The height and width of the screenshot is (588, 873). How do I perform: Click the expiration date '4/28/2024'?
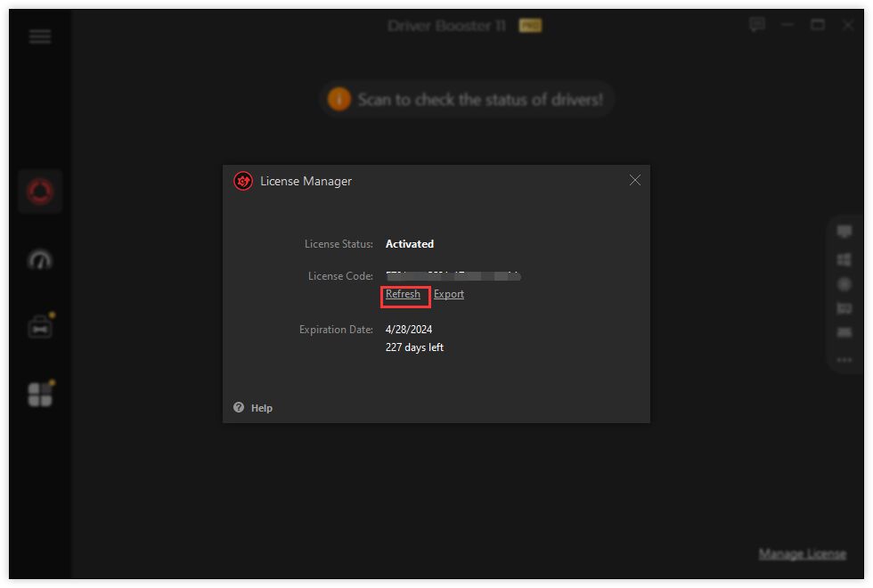pyautogui.click(x=409, y=330)
